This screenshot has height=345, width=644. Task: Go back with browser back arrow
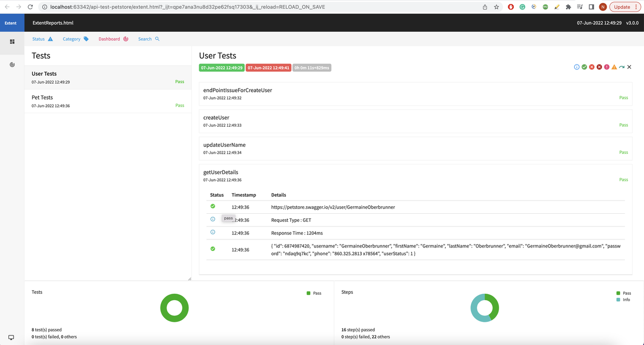tap(7, 7)
